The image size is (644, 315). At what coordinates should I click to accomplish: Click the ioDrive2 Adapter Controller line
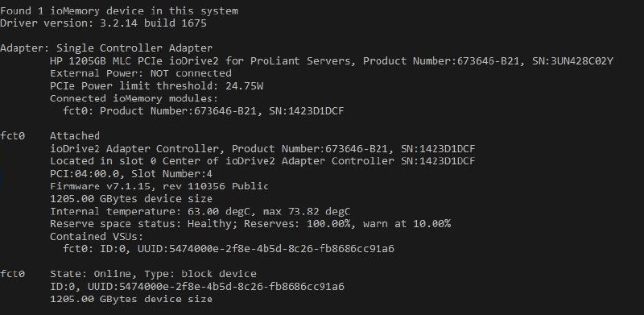pos(262,148)
